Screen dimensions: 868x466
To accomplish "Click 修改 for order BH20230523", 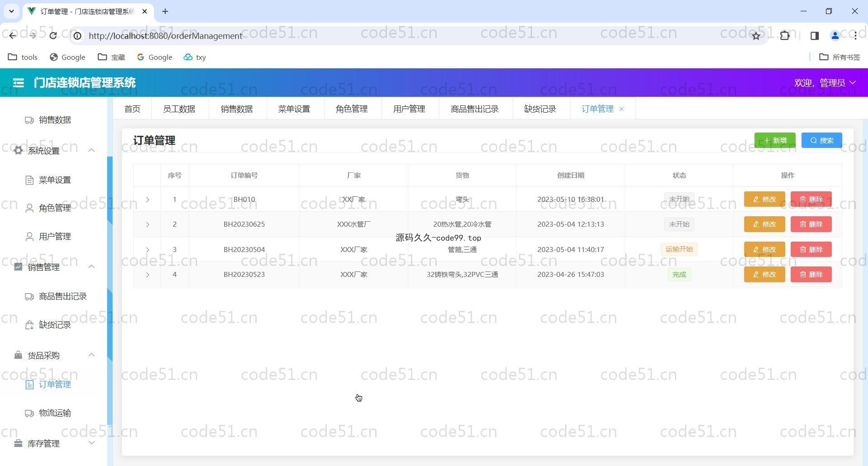I will tap(764, 274).
